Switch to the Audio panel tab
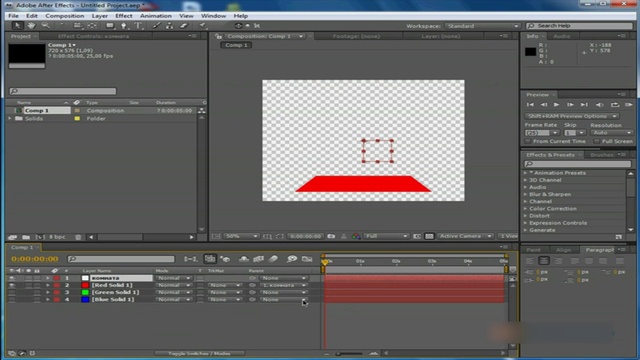This screenshot has height=360, width=640. (x=562, y=36)
